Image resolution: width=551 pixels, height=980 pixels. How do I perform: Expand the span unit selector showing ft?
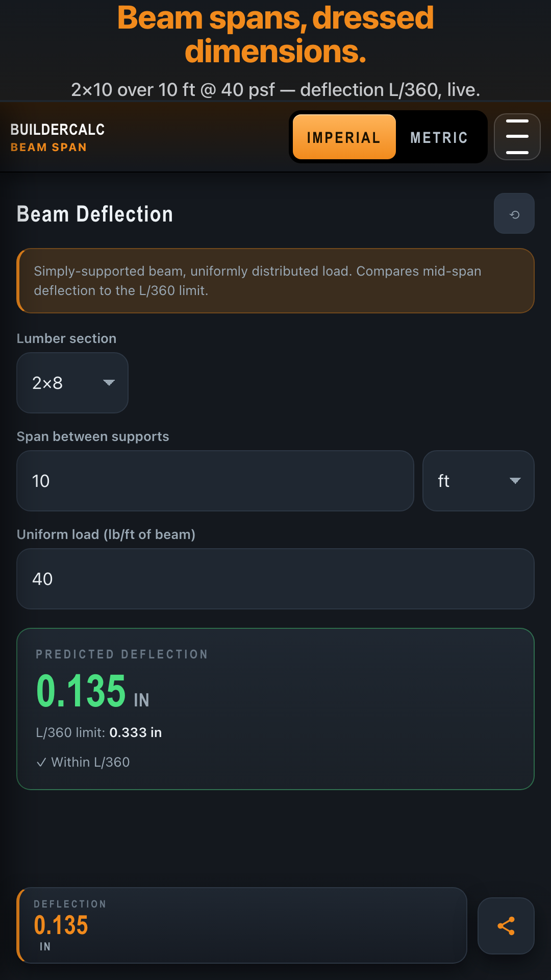[x=478, y=481]
